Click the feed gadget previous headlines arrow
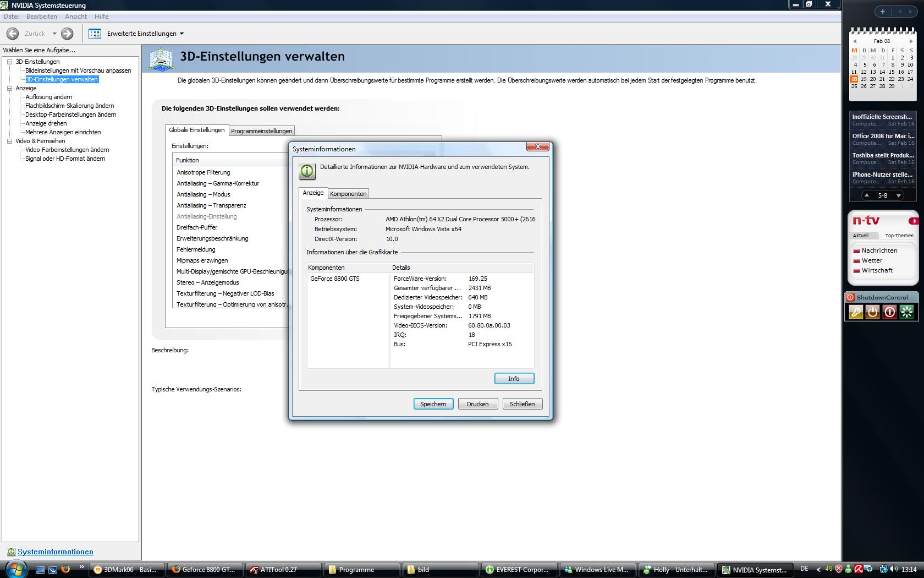This screenshot has height=578, width=924. click(x=867, y=195)
